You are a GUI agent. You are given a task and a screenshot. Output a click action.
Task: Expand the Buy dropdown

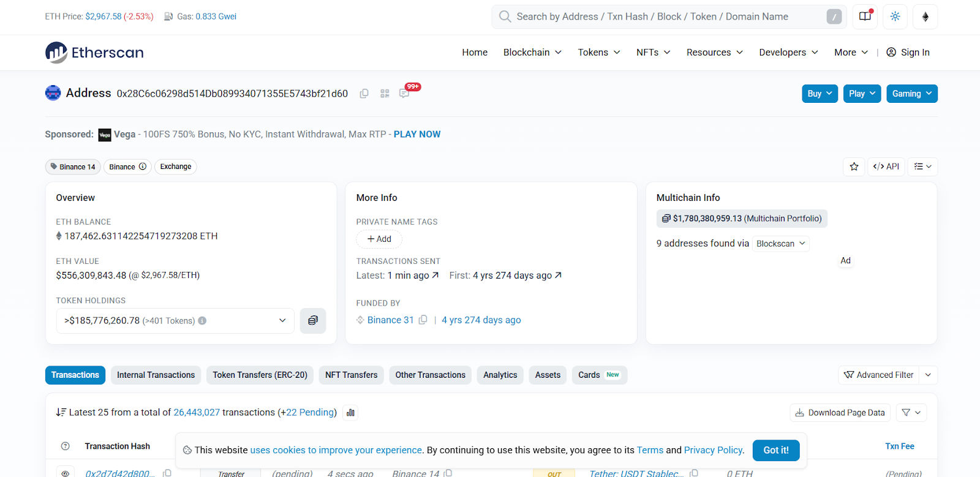pos(820,94)
